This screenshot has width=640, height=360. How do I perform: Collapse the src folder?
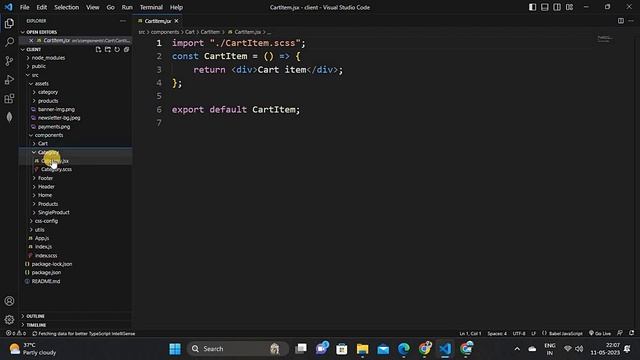click(x=35, y=75)
